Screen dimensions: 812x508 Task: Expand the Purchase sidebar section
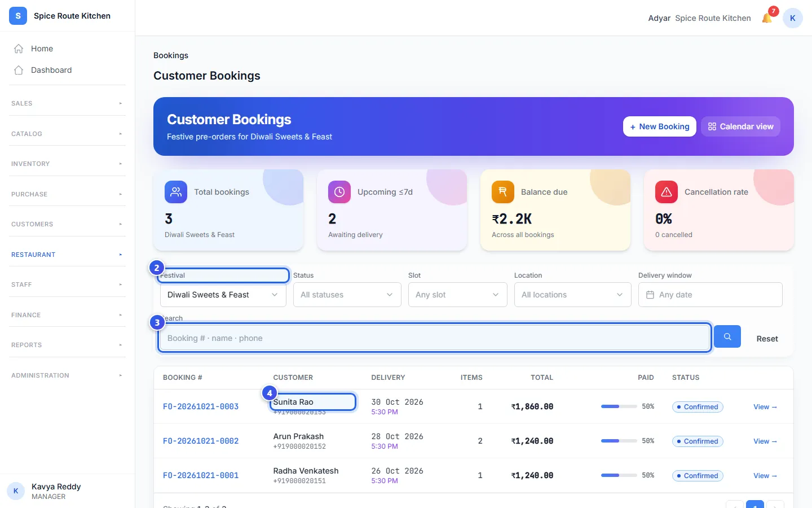(67, 194)
